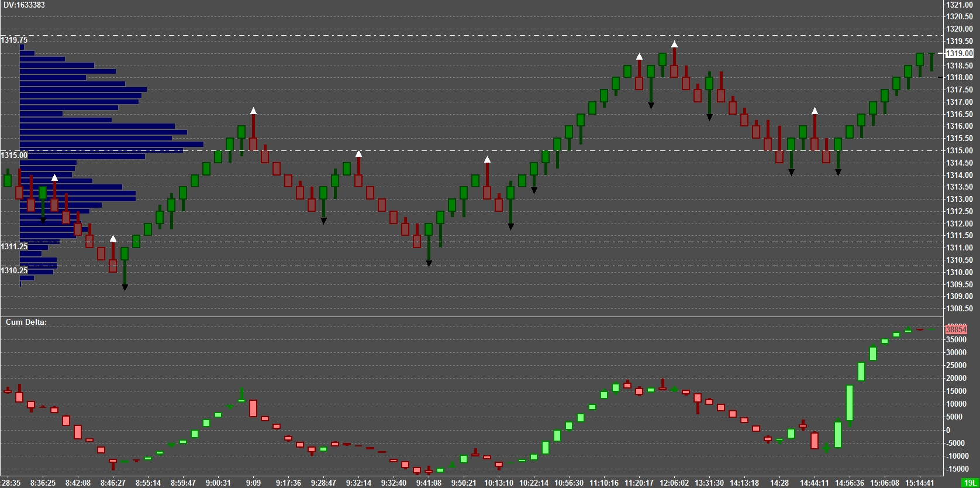Click 35000 on the delta axis
980x488 pixels.
click(x=957, y=339)
